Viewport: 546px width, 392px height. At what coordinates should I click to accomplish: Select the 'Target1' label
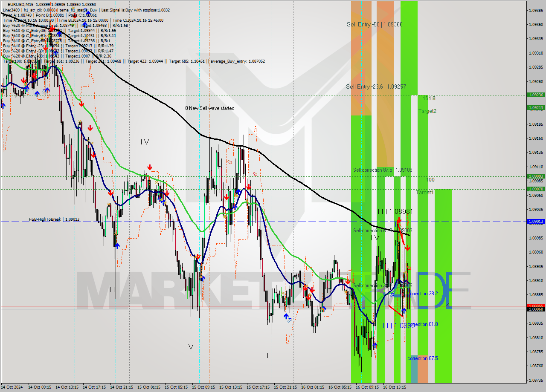click(425, 193)
